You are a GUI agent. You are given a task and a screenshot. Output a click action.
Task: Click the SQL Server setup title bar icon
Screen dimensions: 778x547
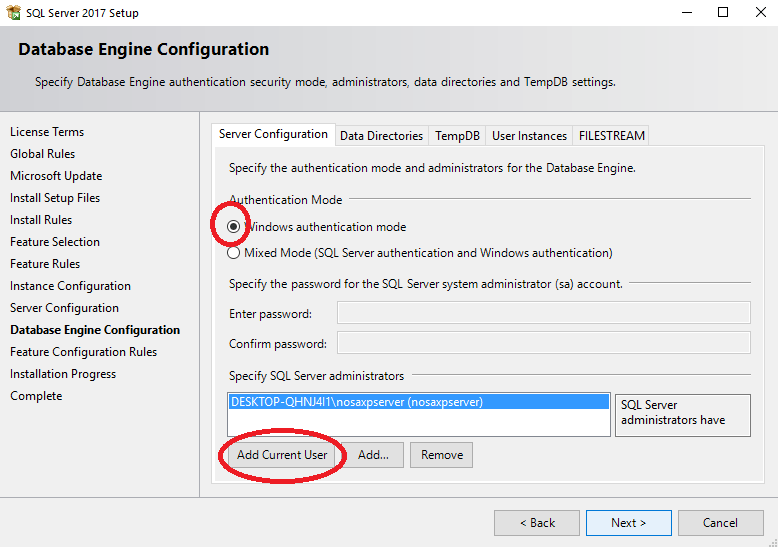(x=13, y=12)
